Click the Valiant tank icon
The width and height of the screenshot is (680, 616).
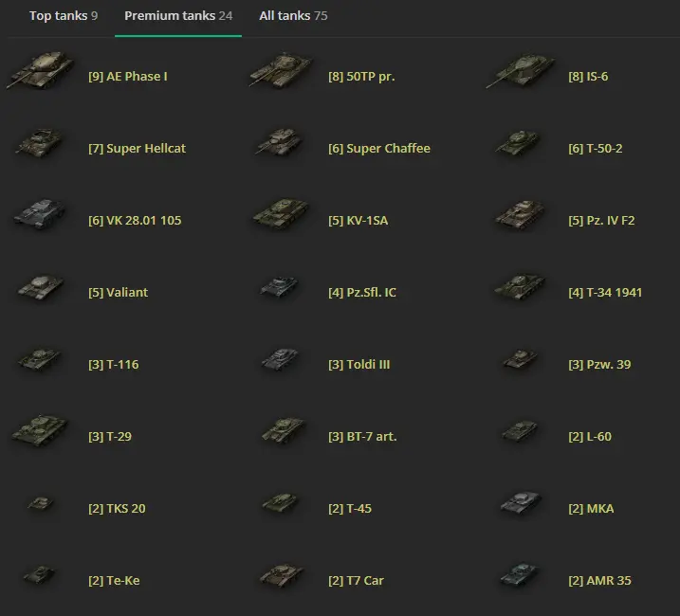click(x=40, y=288)
